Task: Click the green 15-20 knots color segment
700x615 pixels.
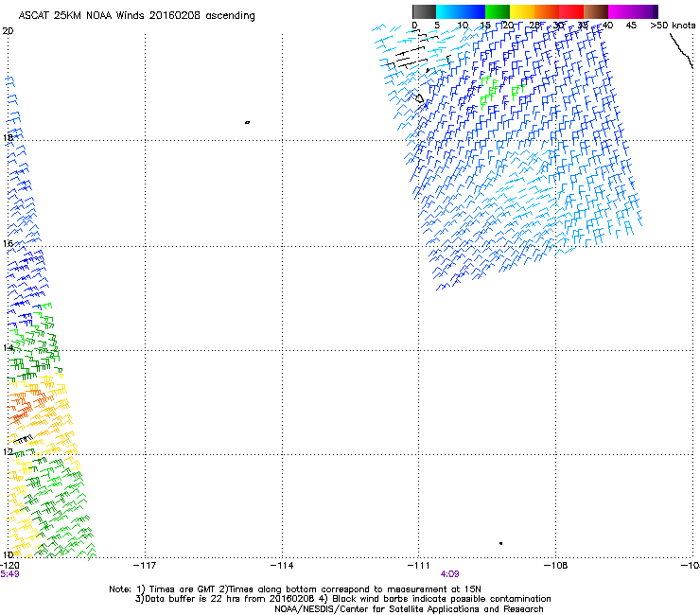Action: (498, 11)
